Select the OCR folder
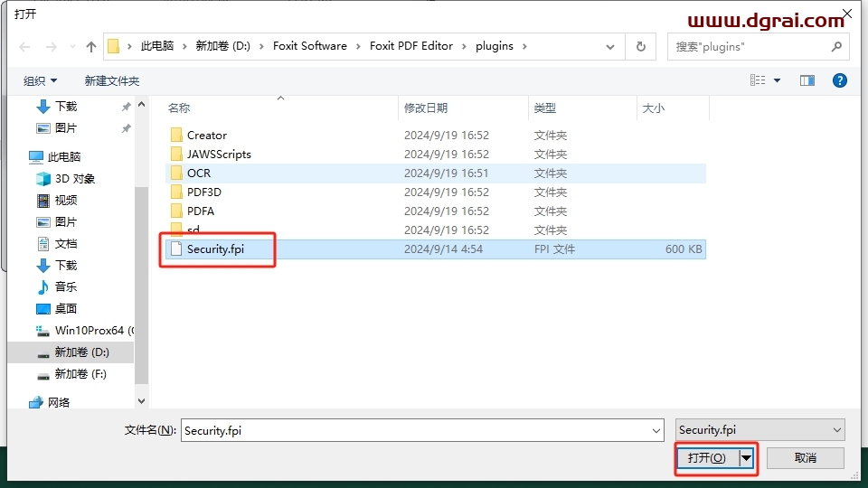This screenshot has height=488, width=868. pyautogui.click(x=199, y=174)
